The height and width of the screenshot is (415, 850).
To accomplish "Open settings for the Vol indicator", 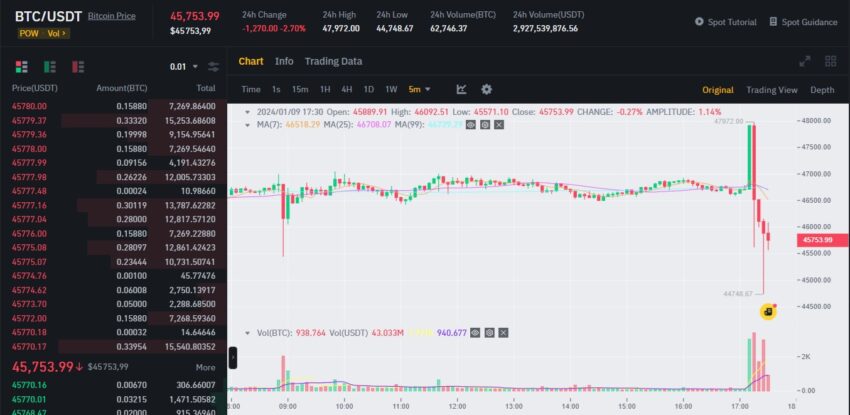I will [490, 333].
